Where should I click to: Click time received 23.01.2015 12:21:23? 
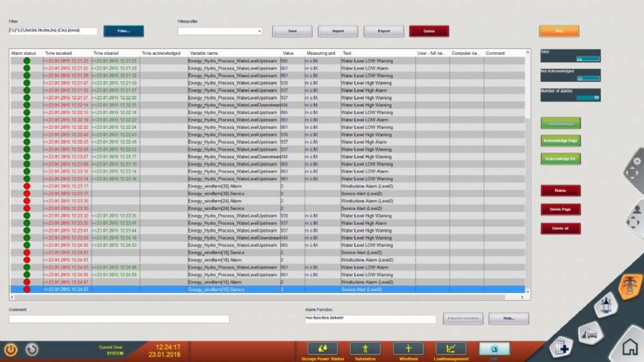[x=67, y=61]
